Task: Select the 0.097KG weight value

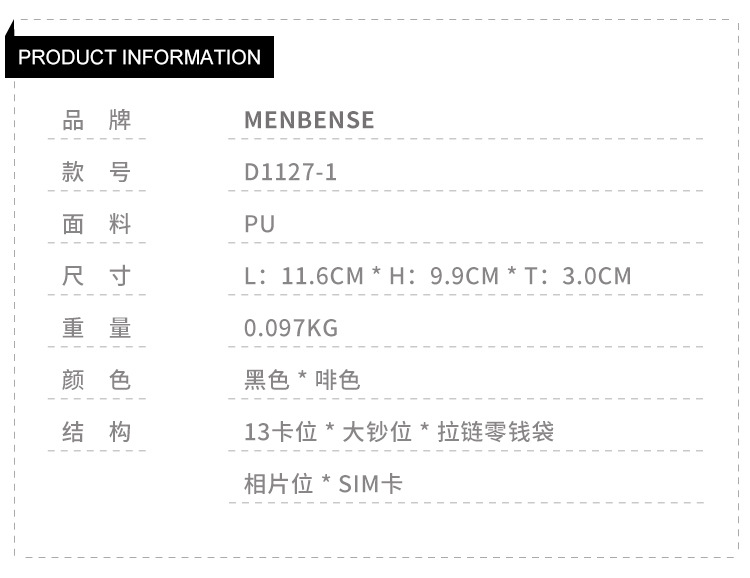Action: click(x=291, y=328)
